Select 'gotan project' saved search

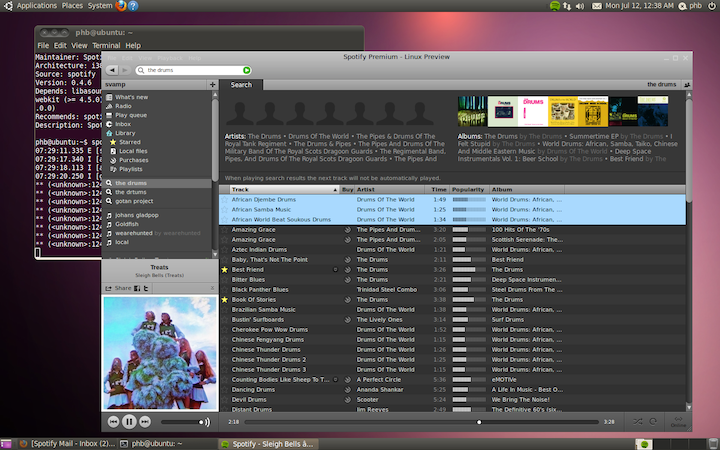click(134, 201)
